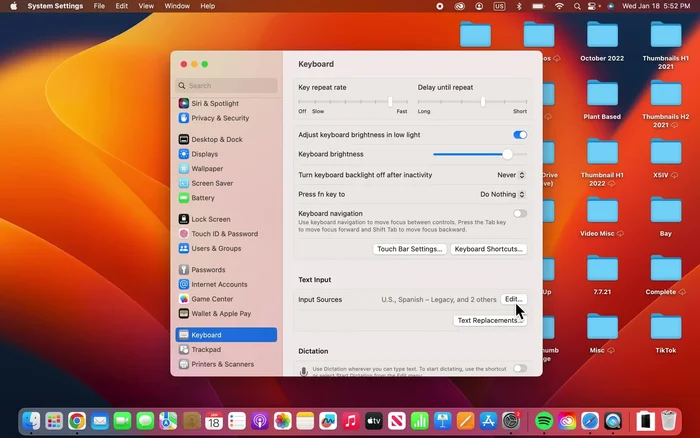Open the View menu
The width and height of the screenshot is (700, 438).
tap(146, 6)
